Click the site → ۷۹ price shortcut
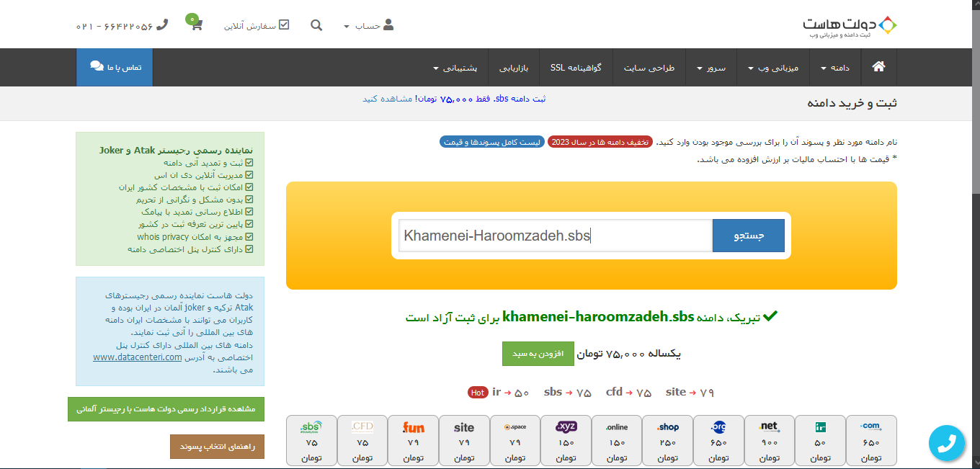This screenshot has width=980, height=469. pyautogui.click(x=690, y=393)
